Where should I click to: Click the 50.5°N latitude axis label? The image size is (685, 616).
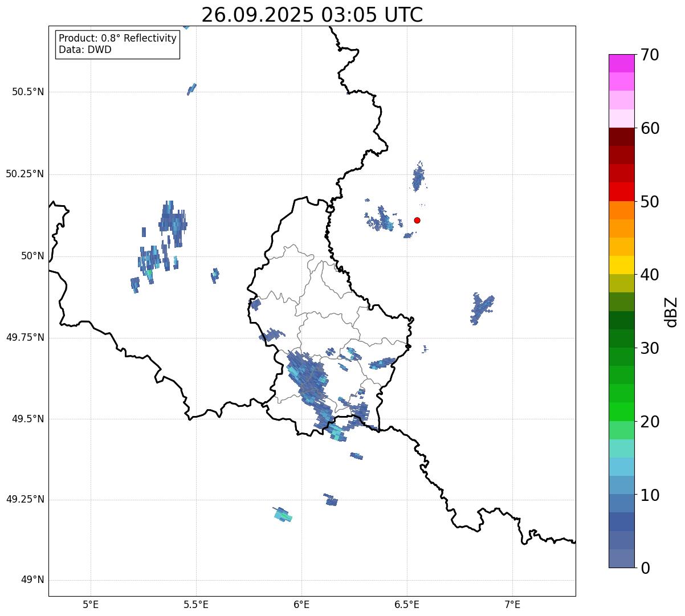tap(28, 92)
